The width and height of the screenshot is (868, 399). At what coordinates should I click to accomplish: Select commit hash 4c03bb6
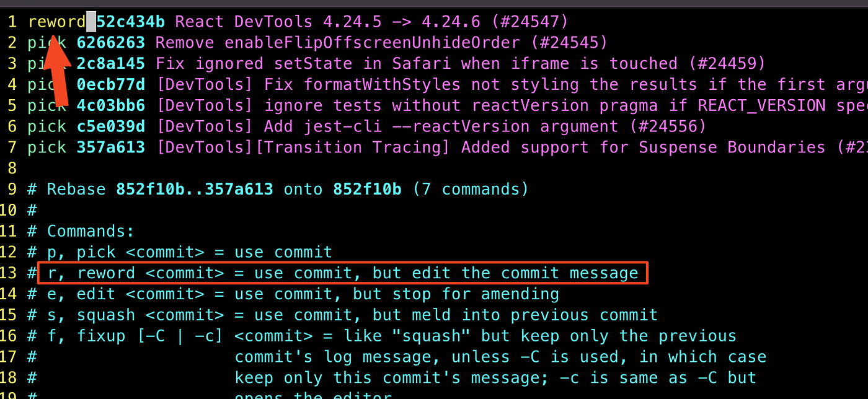[110, 105]
